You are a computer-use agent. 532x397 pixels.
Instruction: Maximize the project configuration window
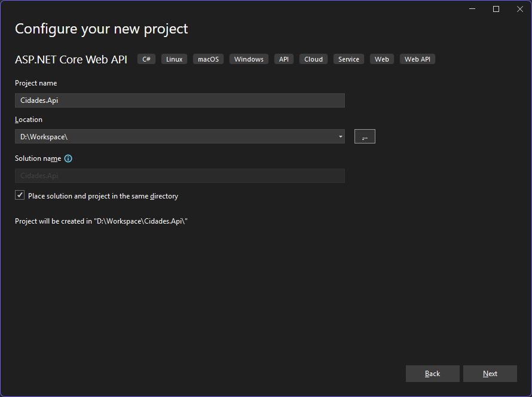[496, 8]
